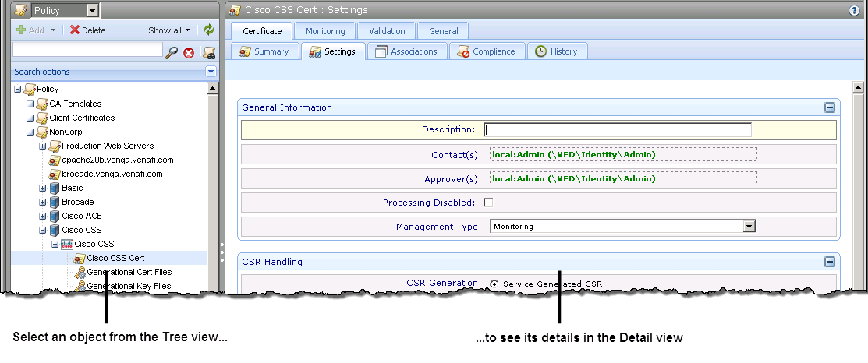Clear search with the red X icon
Viewport: 868px width, 363px height.
[x=189, y=53]
